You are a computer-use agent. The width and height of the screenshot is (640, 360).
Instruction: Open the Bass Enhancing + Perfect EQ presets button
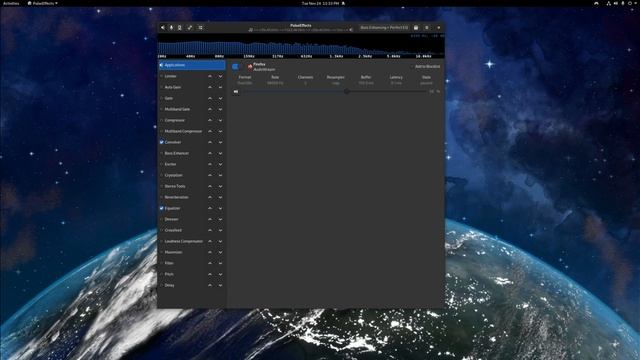tap(384, 28)
